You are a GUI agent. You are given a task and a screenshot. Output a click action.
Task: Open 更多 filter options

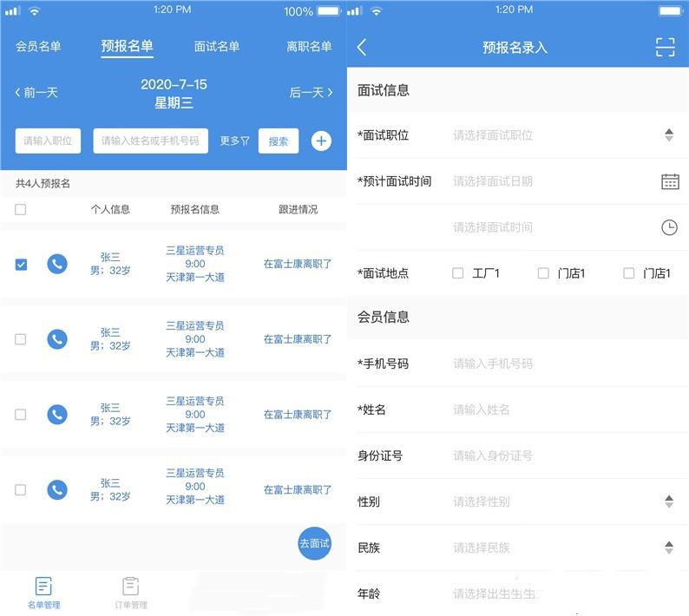click(234, 141)
